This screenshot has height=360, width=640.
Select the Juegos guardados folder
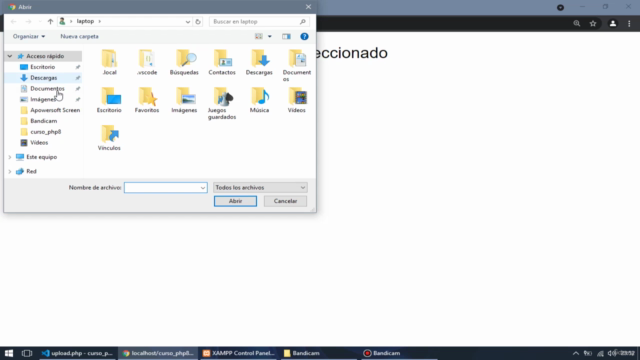(x=222, y=103)
